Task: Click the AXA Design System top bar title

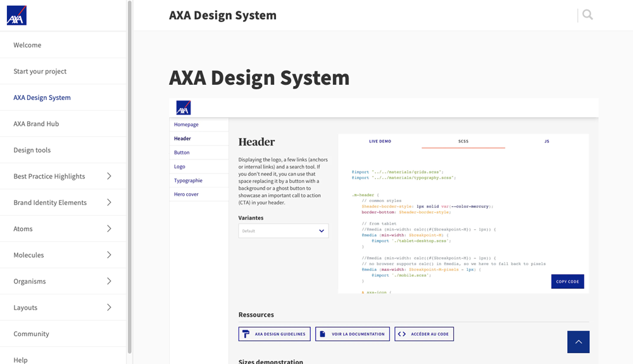Action: click(x=222, y=15)
